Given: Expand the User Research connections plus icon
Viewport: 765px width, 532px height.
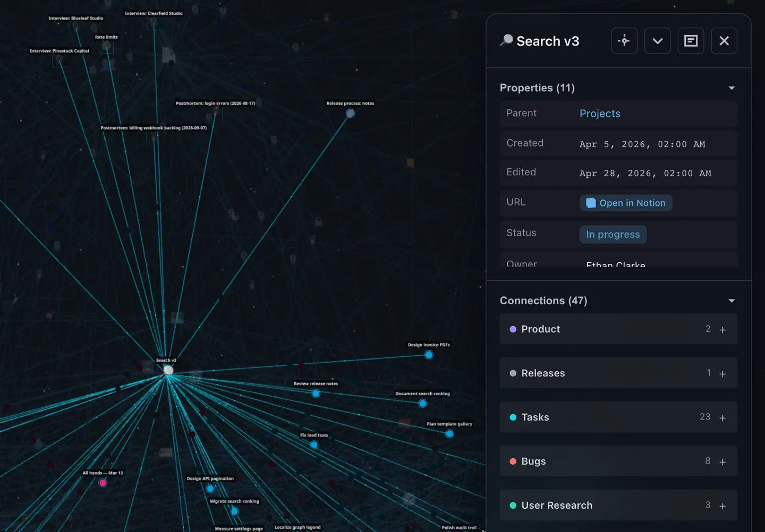Looking at the screenshot, I should 722,506.
